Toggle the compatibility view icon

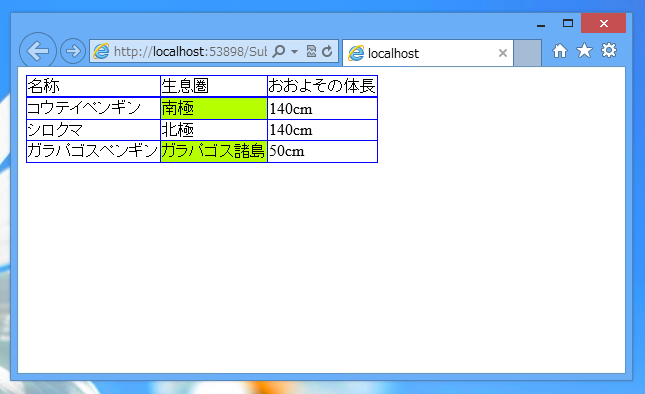(x=311, y=51)
